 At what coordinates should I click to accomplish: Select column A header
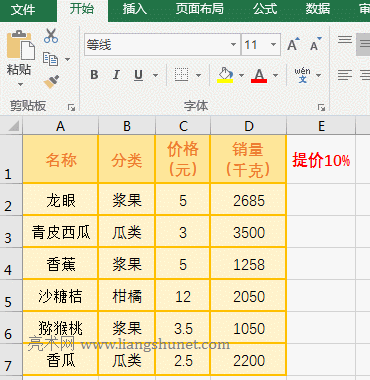pos(60,126)
